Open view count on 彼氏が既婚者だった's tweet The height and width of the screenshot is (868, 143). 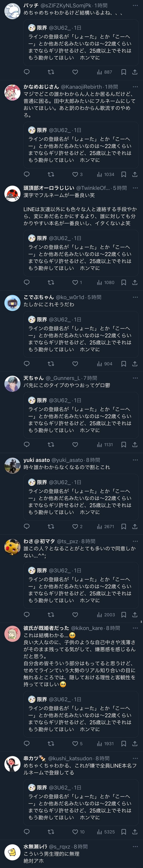coord(105,743)
